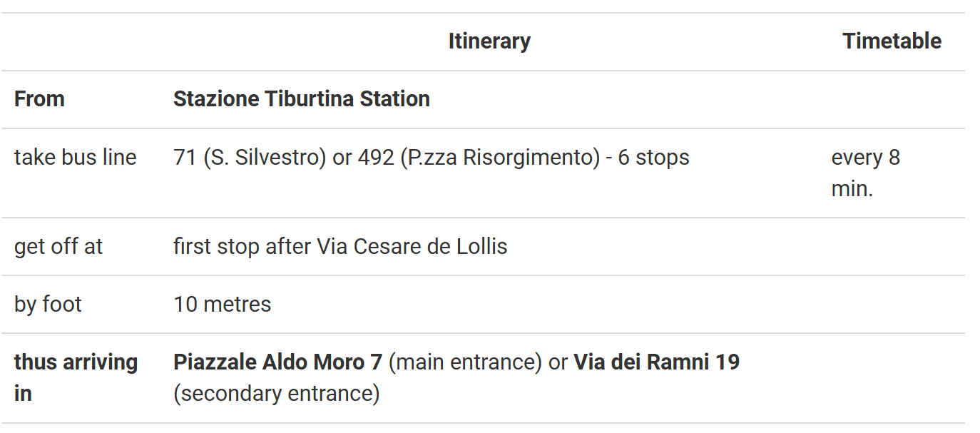This screenshot has width=980, height=433.
Task: Click the thus arriving in label
Action: (x=76, y=377)
